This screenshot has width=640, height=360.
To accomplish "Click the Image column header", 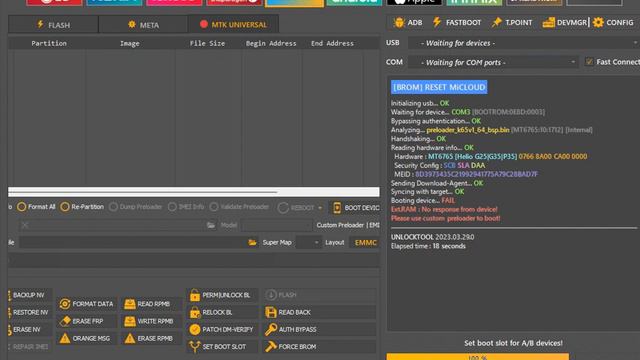I will click(129, 43).
